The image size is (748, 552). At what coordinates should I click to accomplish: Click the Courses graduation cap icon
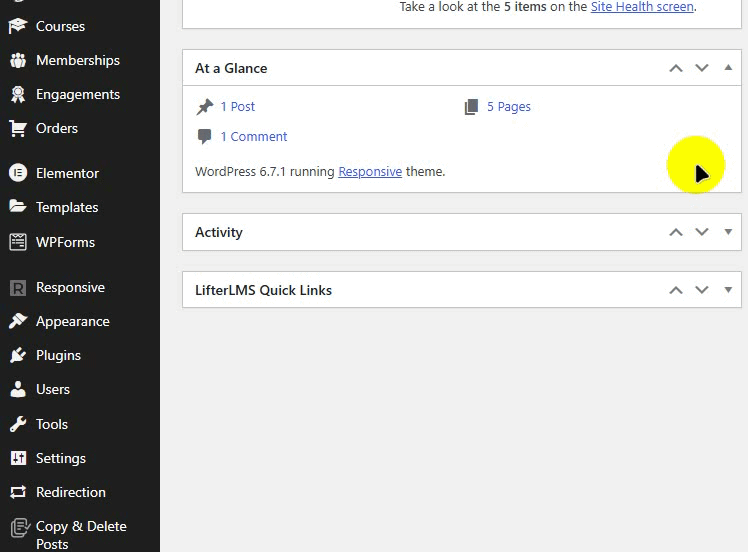tap(18, 26)
